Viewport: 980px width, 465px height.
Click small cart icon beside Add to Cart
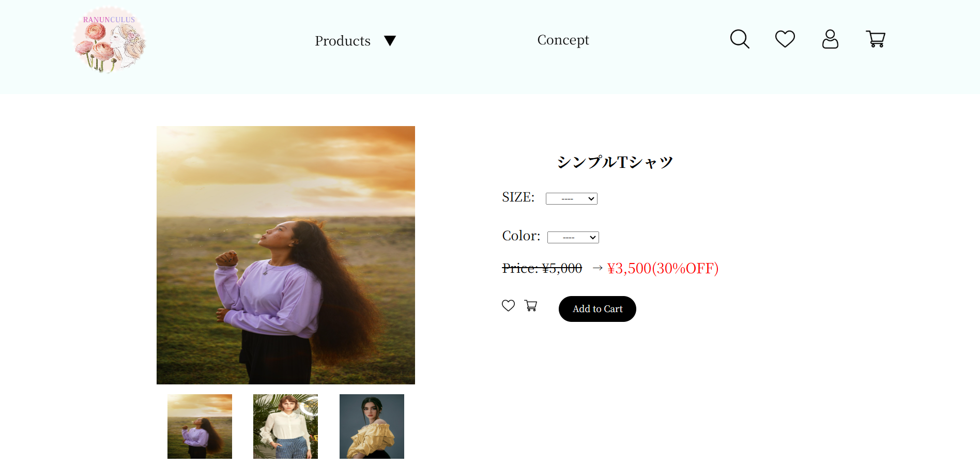[531, 305]
